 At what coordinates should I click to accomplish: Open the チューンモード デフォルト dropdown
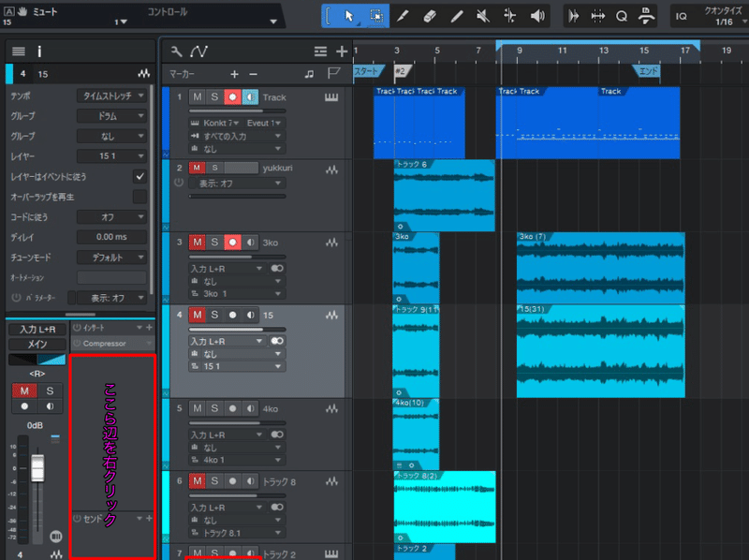pos(111,258)
